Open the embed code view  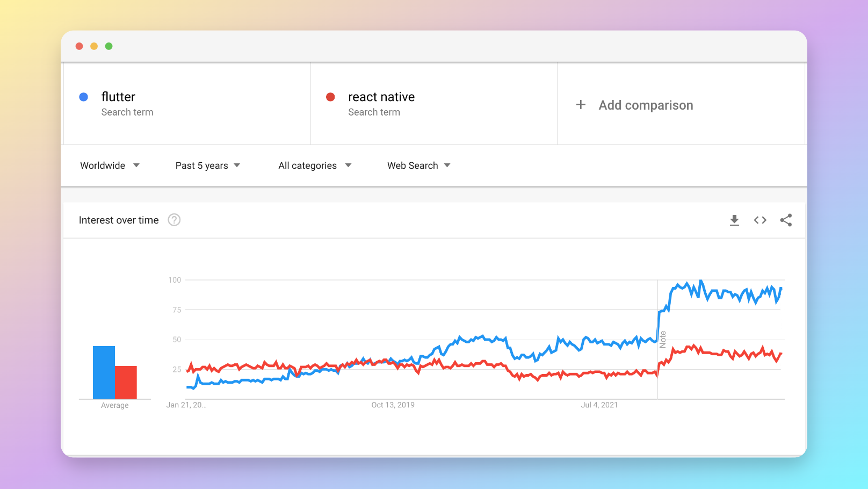coord(760,220)
